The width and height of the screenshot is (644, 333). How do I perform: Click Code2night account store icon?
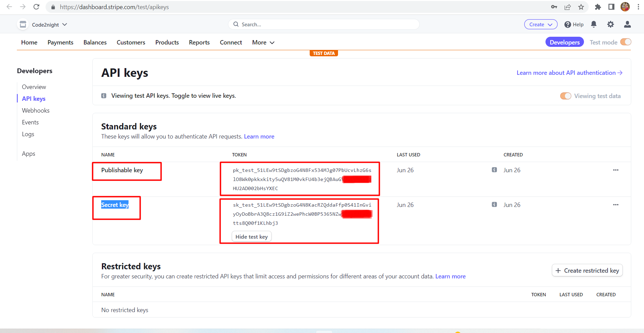pyautogui.click(x=23, y=24)
